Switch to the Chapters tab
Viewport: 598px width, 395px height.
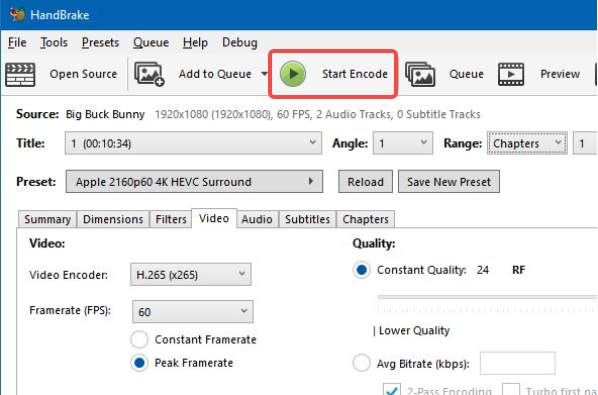(365, 219)
